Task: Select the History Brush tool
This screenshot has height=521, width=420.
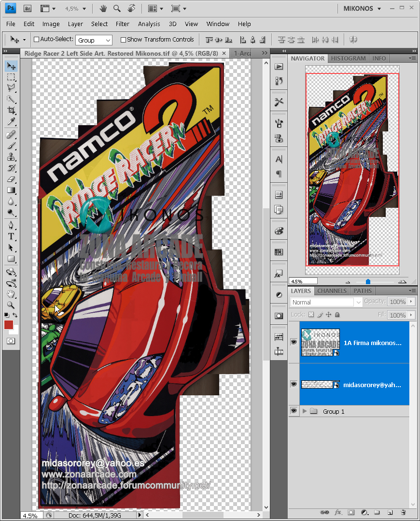Action: click(11, 168)
